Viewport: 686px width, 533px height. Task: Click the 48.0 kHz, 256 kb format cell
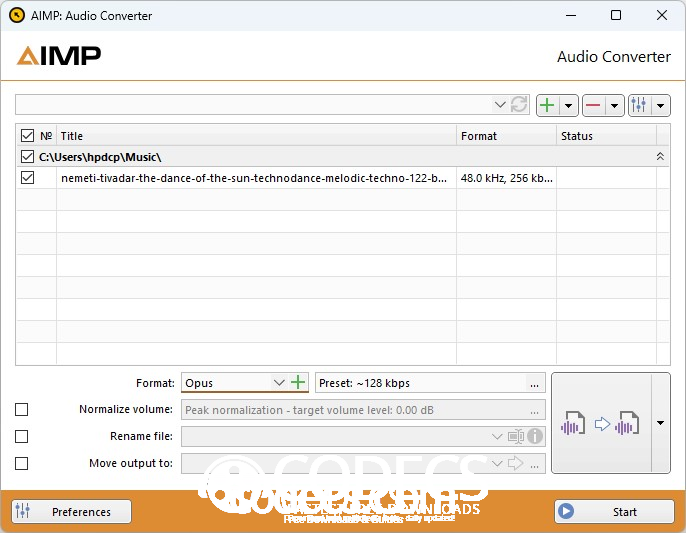pyautogui.click(x=507, y=178)
